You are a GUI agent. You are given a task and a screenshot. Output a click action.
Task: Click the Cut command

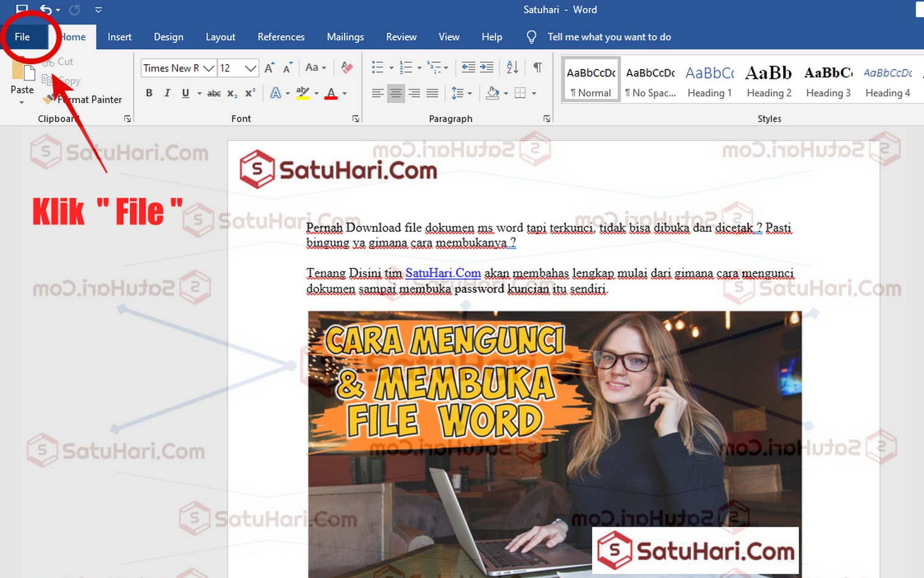[x=58, y=62]
